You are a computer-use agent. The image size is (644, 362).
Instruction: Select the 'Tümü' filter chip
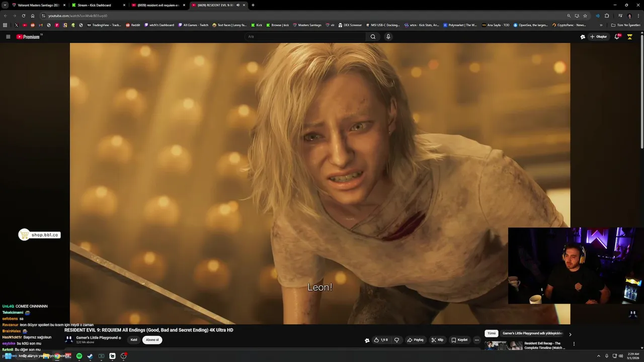click(492, 333)
